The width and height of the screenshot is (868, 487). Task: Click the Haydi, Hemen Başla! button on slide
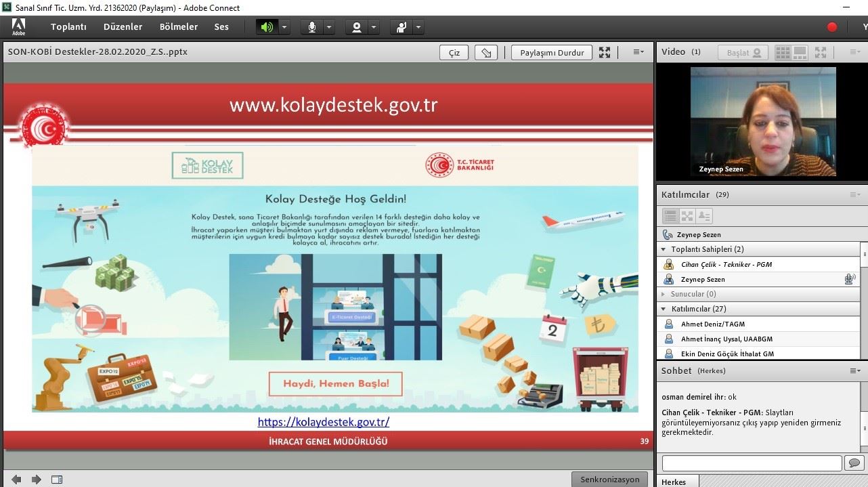(x=336, y=384)
